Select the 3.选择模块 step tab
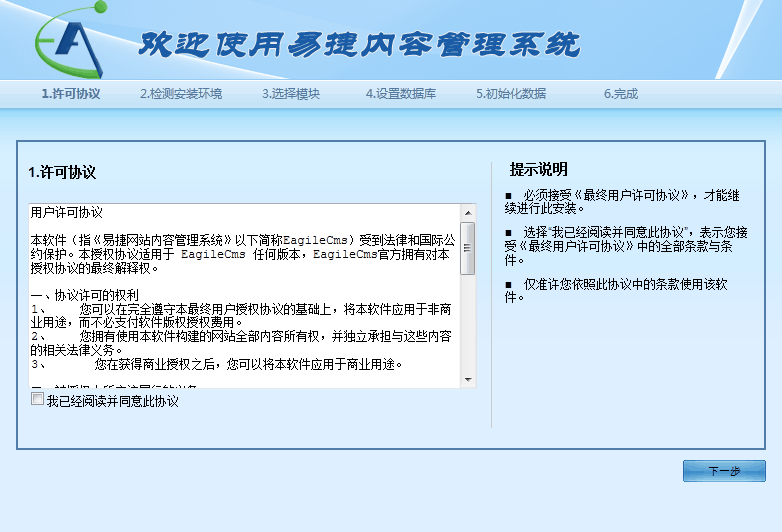Image resolution: width=782 pixels, height=532 pixels. coord(291,94)
